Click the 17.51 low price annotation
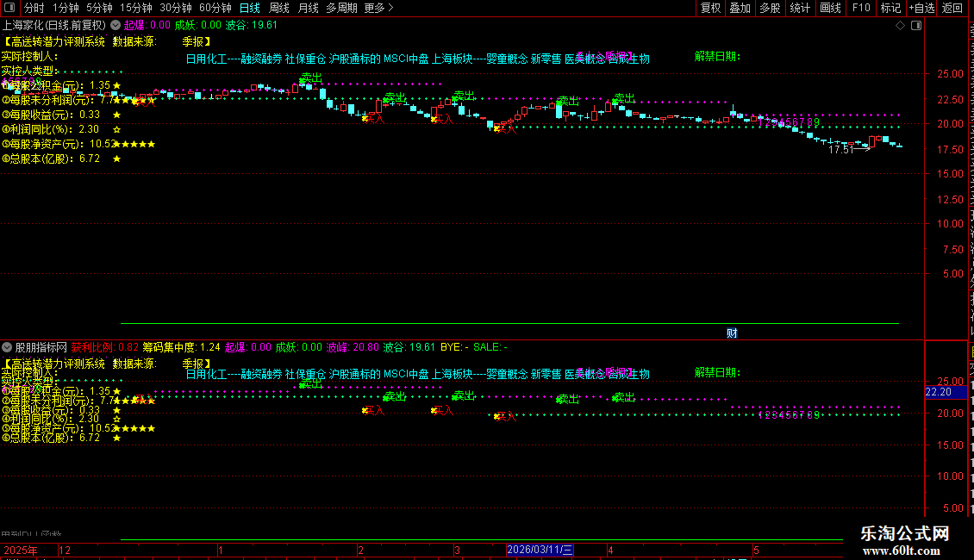 pos(841,150)
